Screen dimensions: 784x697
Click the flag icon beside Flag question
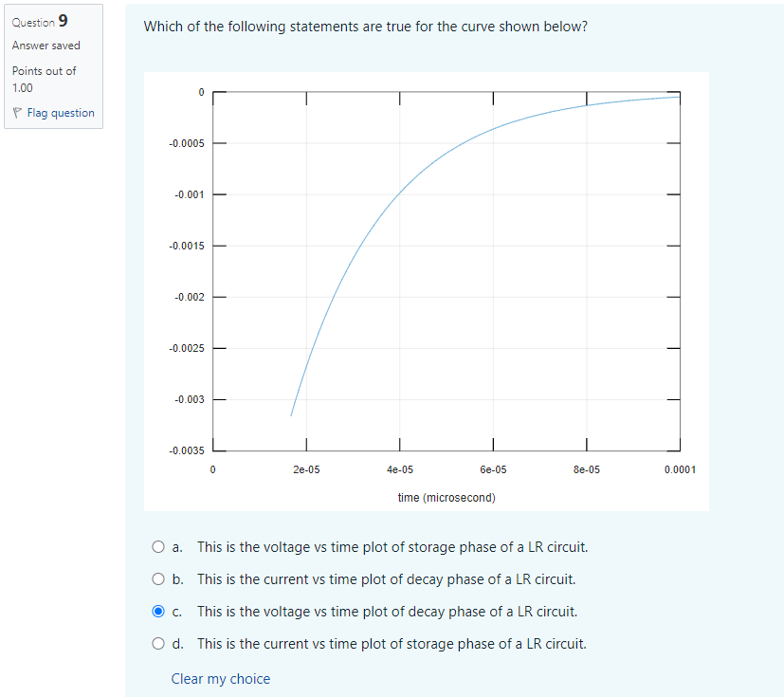click(16, 112)
